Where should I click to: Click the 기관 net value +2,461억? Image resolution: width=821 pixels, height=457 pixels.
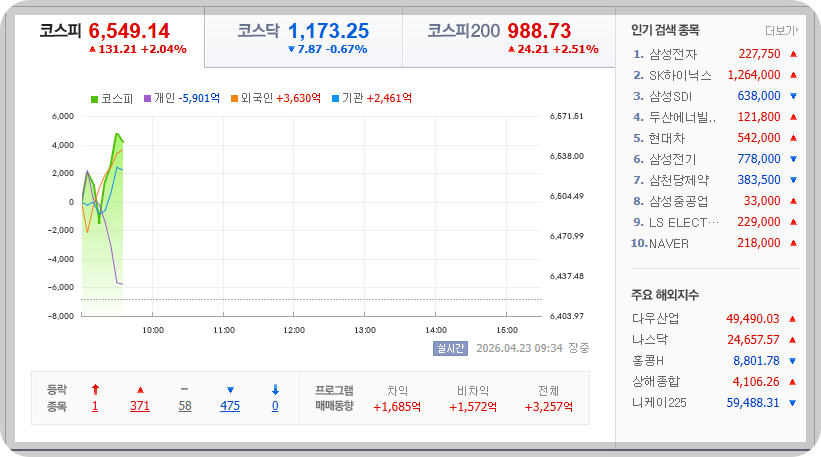pos(389,98)
